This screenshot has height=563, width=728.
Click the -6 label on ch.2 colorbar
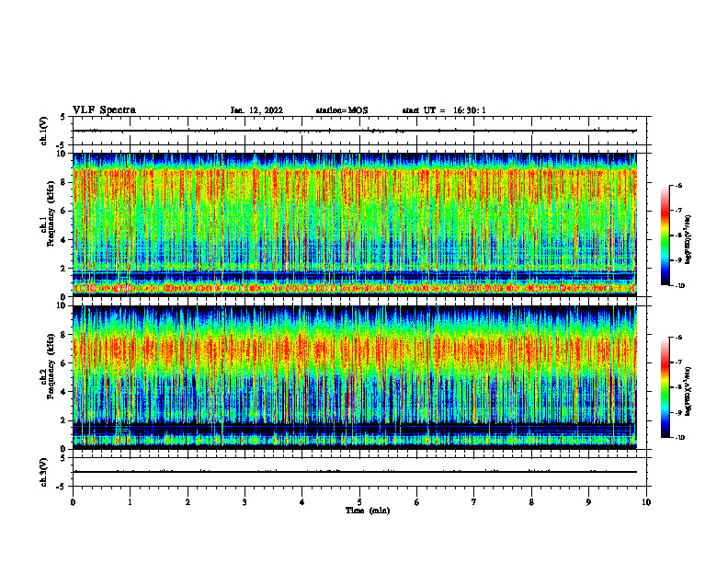pos(678,338)
